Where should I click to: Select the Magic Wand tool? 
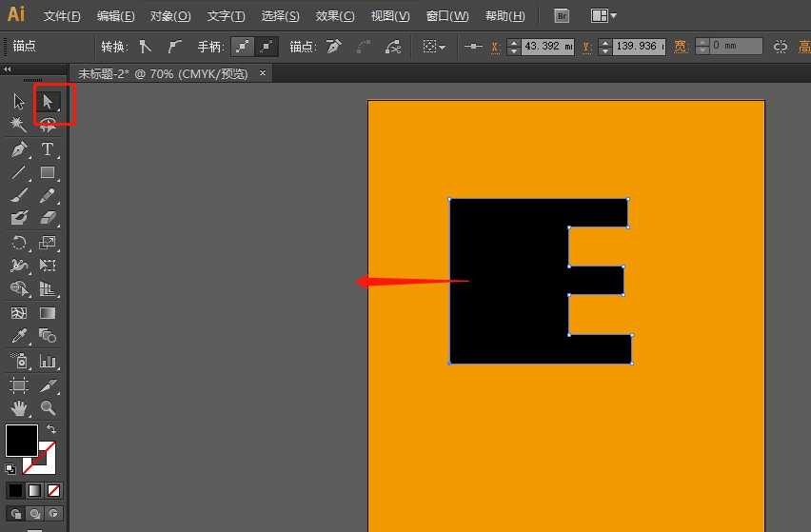pyautogui.click(x=19, y=125)
